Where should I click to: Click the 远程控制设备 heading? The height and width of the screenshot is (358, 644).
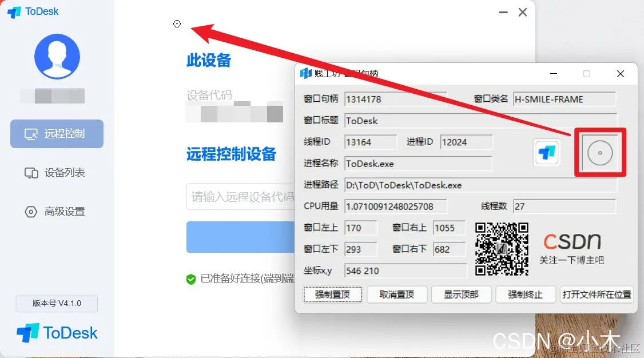click(x=231, y=154)
